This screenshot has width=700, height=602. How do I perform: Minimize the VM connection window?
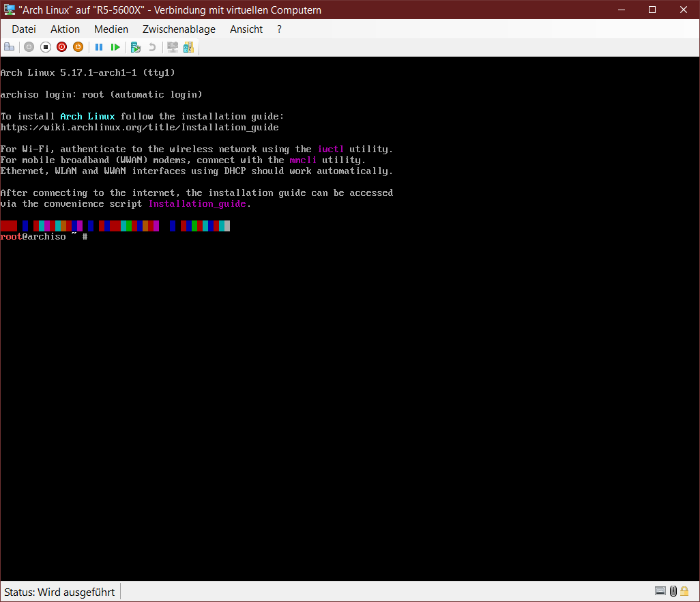[x=622, y=10]
